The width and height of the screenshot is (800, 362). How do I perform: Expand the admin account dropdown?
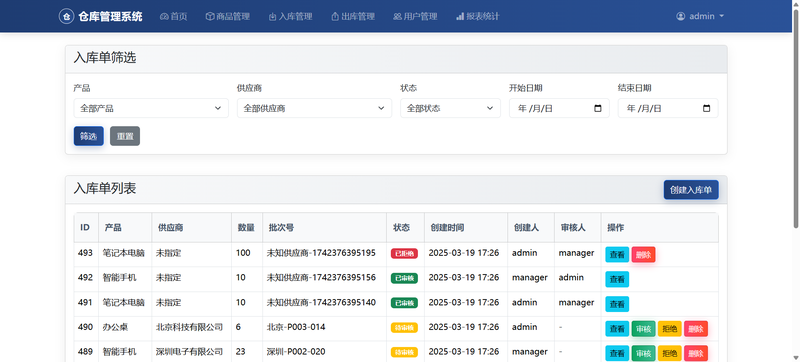[x=700, y=16]
